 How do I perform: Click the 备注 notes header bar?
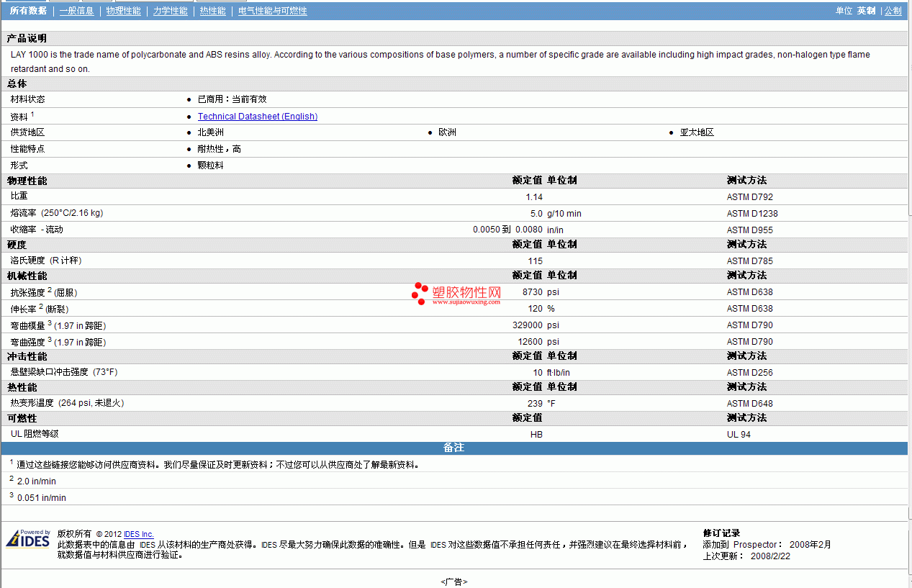coord(454,448)
